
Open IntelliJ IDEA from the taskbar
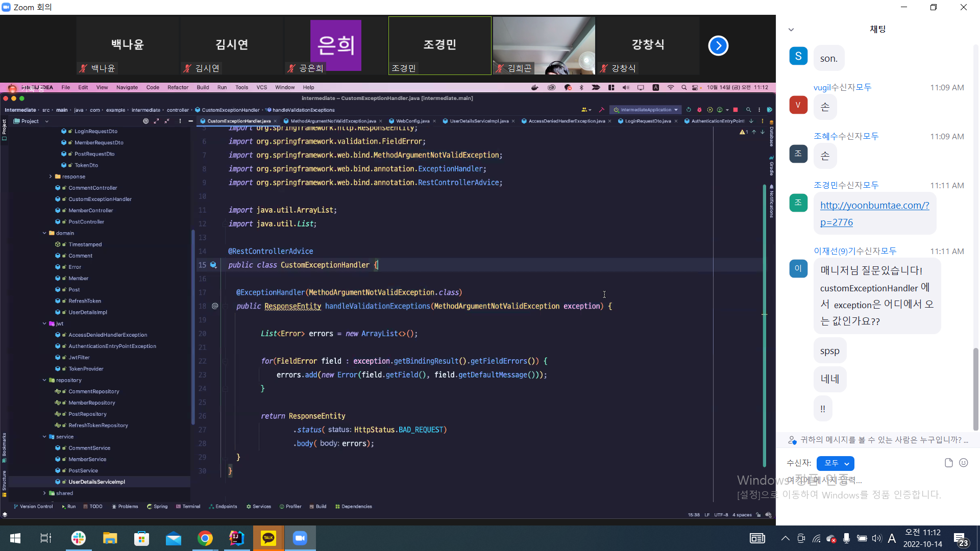tap(237, 538)
